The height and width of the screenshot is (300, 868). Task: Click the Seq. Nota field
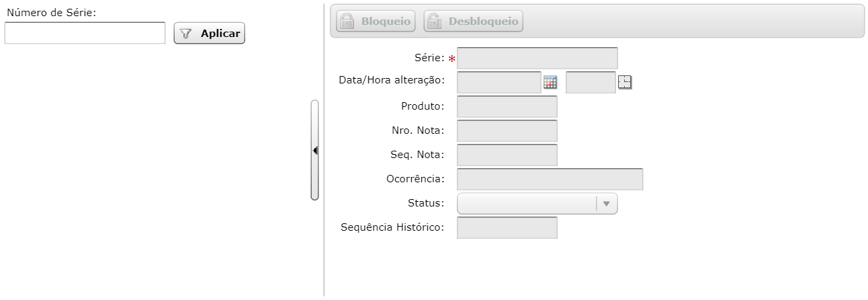(507, 155)
